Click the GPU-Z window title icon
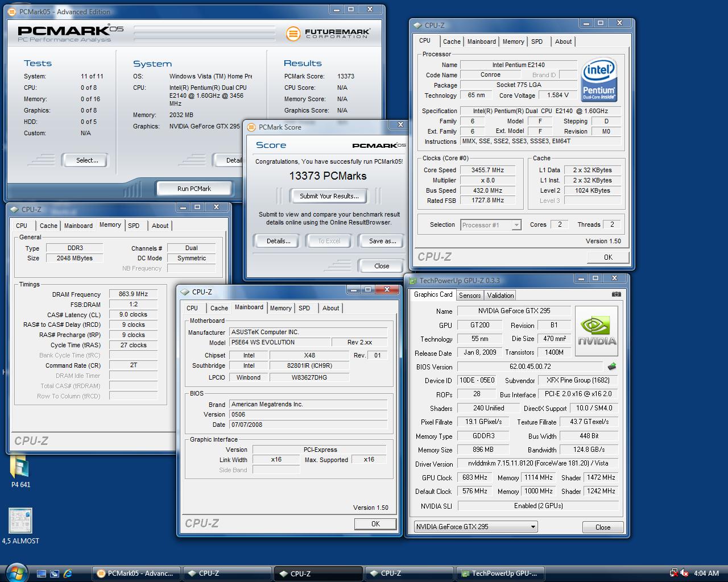 413,280
